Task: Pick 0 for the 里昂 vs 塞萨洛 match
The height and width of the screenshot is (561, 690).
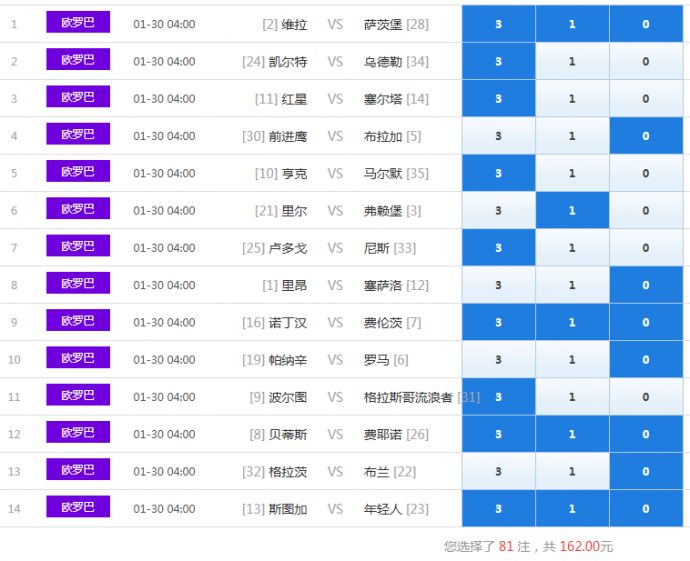Action: click(645, 285)
